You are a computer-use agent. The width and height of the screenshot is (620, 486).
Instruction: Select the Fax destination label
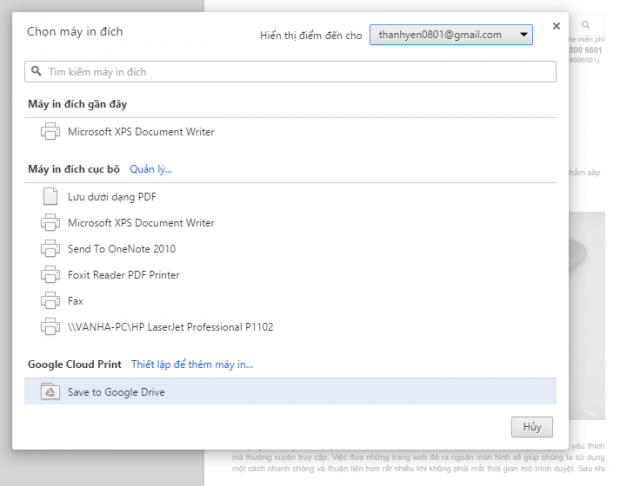[75, 301]
